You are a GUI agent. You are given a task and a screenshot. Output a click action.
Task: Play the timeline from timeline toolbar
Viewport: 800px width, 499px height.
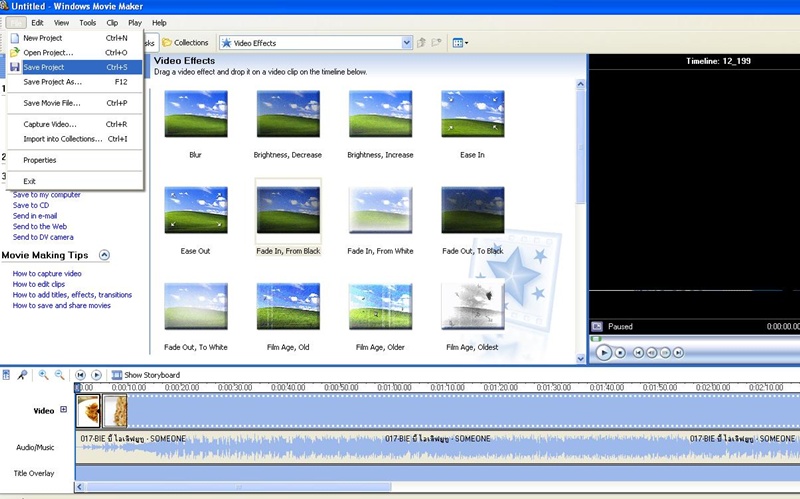coord(96,375)
